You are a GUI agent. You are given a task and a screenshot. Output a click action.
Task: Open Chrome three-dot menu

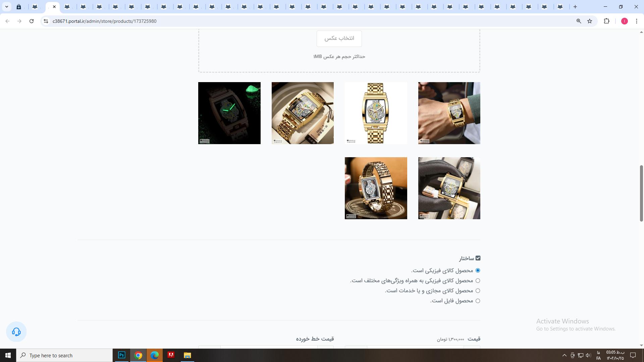pyautogui.click(x=637, y=21)
